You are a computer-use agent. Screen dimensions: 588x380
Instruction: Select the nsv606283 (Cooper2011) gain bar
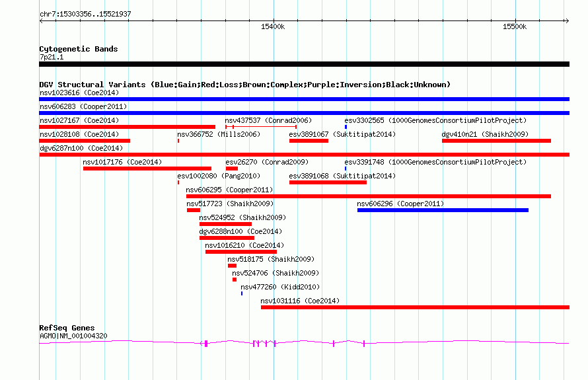(304, 113)
